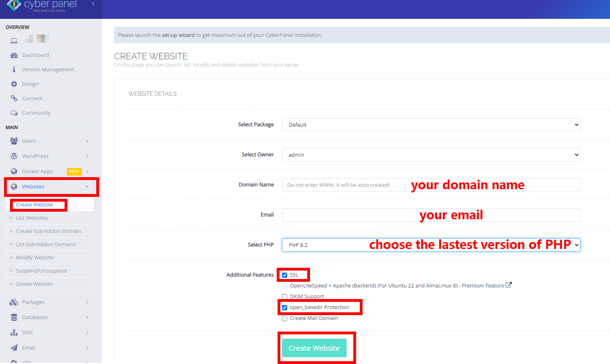Click the green Create Website button
The width and height of the screenshot is (610, 364).
(314, 348)
